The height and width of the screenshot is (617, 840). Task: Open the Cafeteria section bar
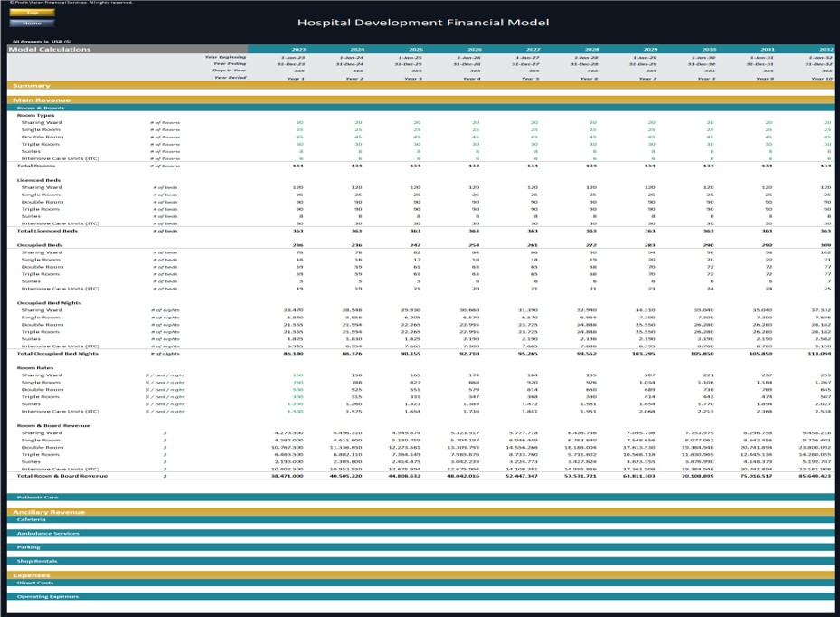[x=32, y=519]
